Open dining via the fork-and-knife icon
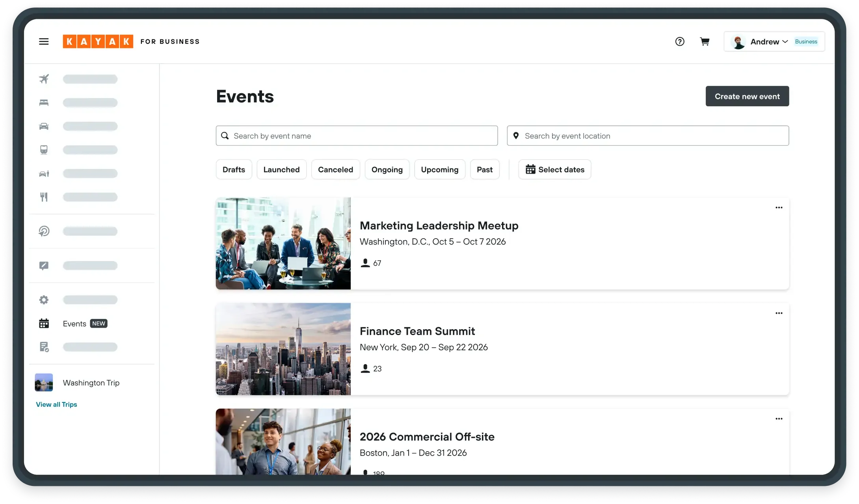The image size is (859, 504). click(44, 197)
